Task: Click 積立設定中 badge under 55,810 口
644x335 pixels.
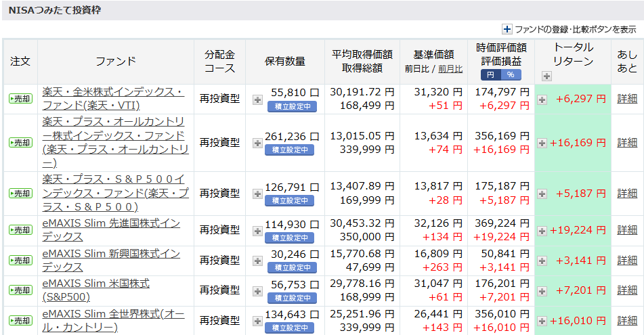Action: [x=292, y=107]
